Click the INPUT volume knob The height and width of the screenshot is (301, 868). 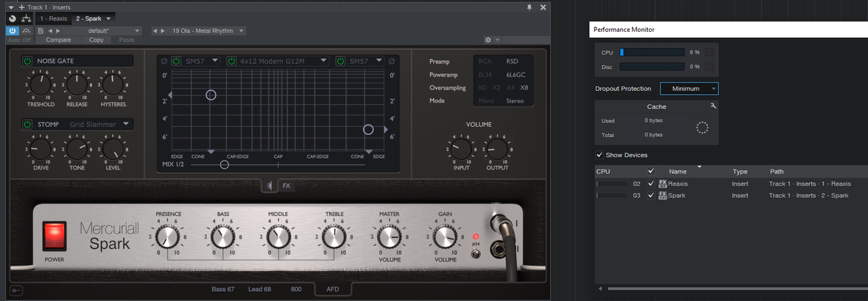pos(461,148)
